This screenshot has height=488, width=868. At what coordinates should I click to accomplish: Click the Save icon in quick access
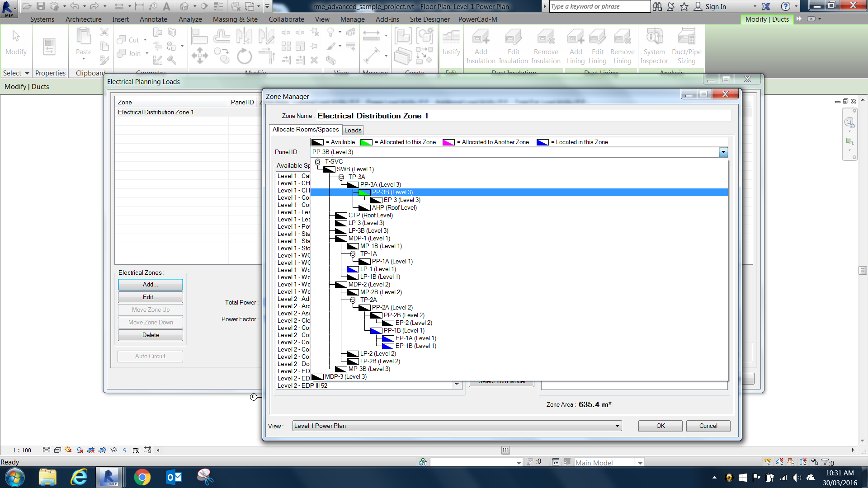[41, 6]
